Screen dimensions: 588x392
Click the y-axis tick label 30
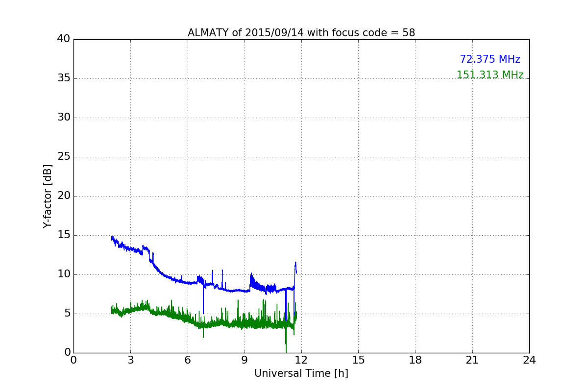pos(64,118)
